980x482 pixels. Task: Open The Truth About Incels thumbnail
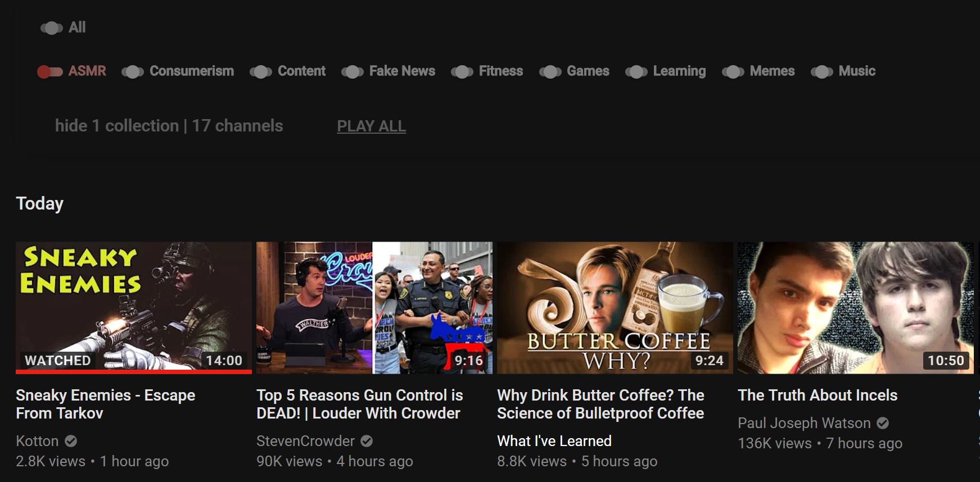[856, 307]
